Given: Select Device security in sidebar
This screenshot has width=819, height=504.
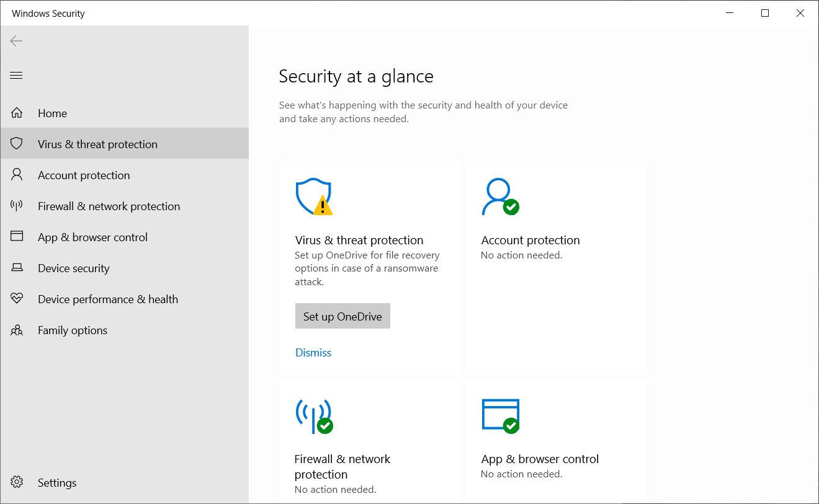Looking at the screenshot, I should (124, 268).
